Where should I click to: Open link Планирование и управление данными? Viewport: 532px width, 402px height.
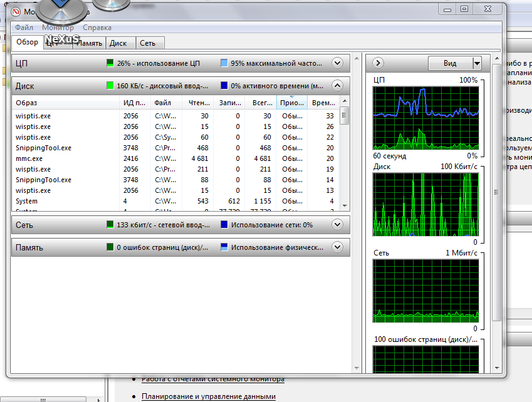[x=208, y=396]
